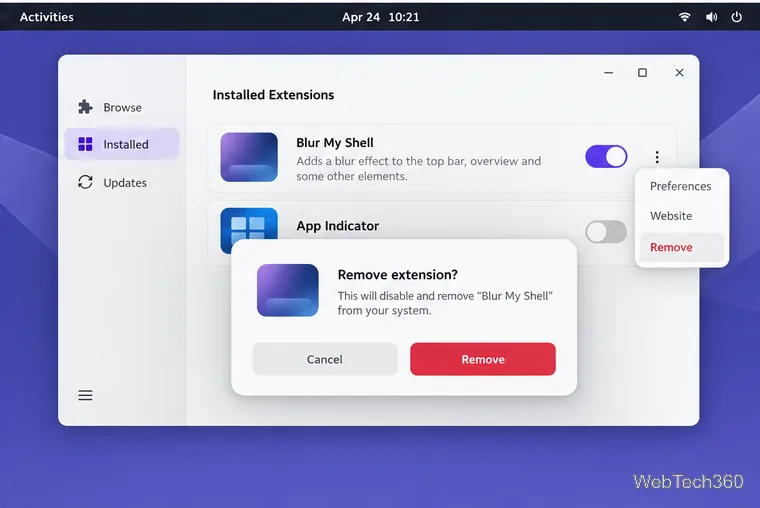Click the 'This will disable and remove' message

445,303
